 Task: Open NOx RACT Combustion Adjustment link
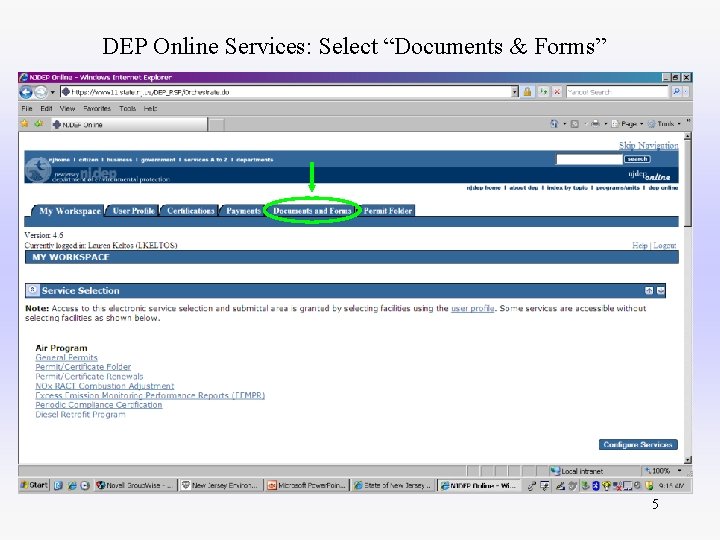coord(105,386)
